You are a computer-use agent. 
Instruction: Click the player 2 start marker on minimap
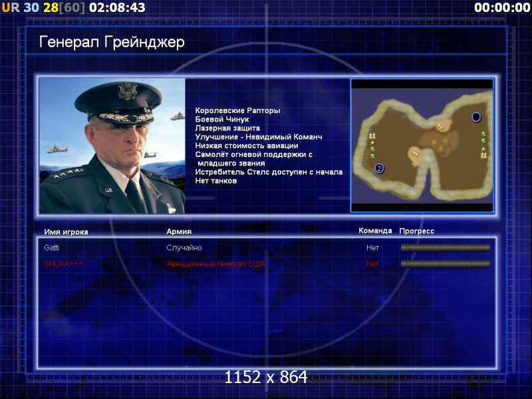pyautogui.click(x=379, y=168)
